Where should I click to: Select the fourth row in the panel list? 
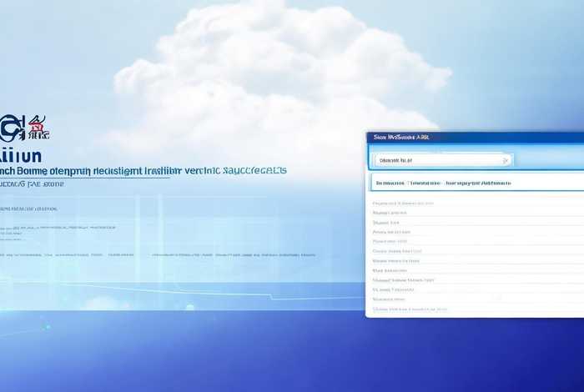[x=392, y=232]
